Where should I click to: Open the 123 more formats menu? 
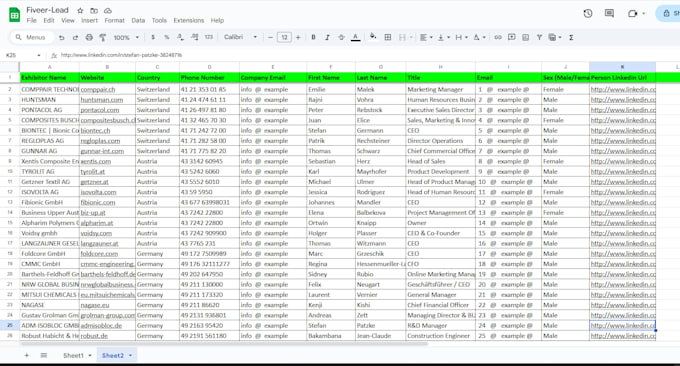pyautogui.click(x=209, y=38)
